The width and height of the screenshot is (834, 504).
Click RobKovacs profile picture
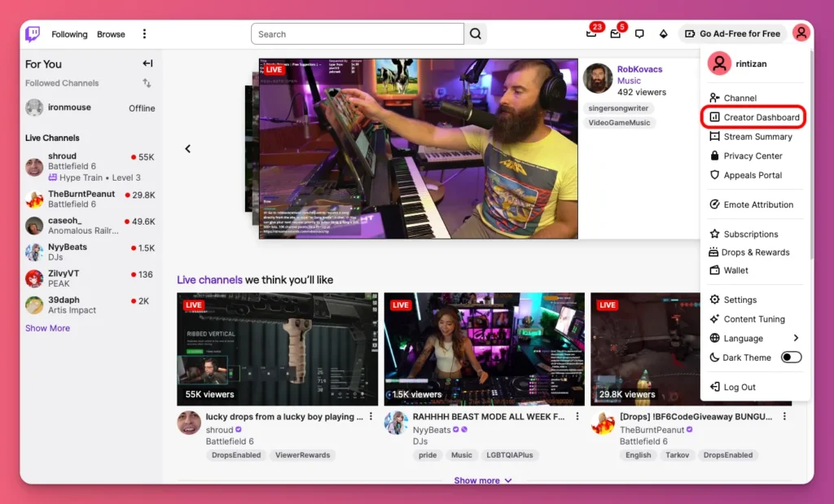click(598, 78)
